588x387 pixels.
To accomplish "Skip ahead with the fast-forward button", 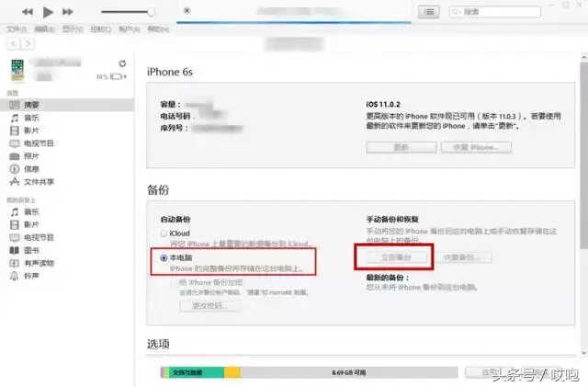I will [67, 12].
